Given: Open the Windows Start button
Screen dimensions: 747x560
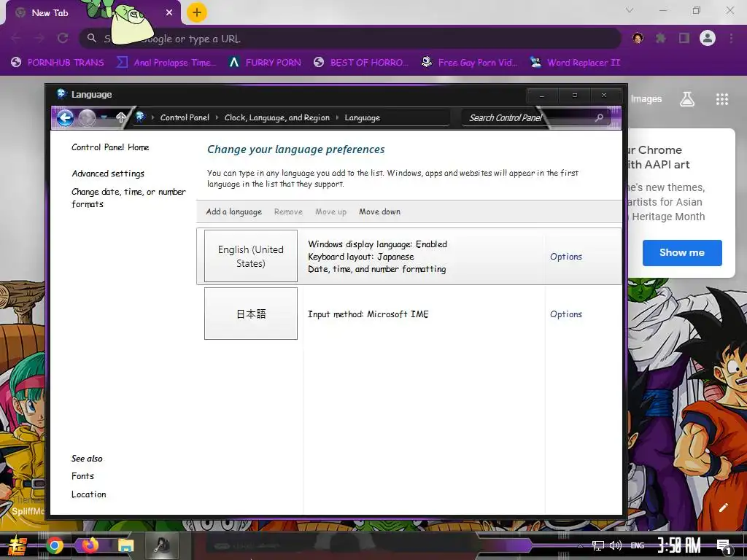Looking at the screenshot, I should coord(18,545).
